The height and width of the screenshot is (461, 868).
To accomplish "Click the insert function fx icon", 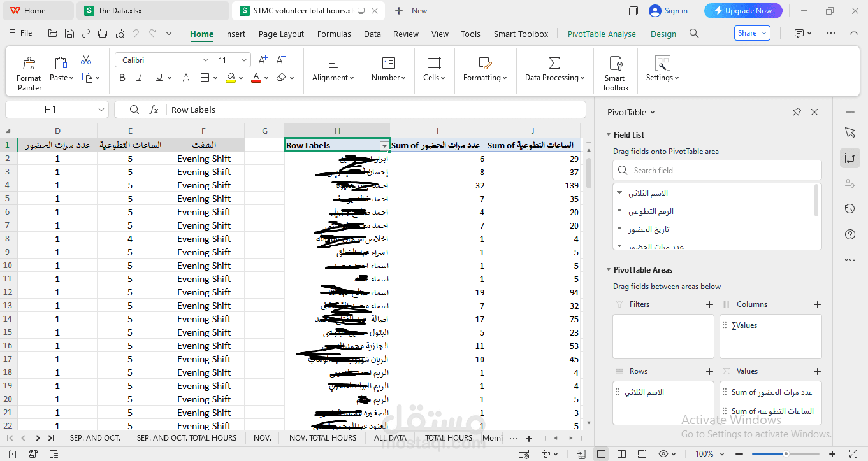I will point(154,110).
